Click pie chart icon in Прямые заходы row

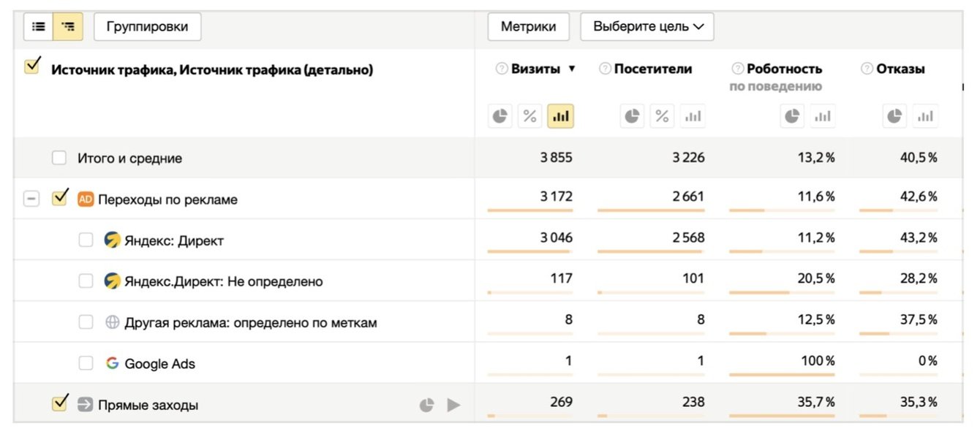[426, 405]
